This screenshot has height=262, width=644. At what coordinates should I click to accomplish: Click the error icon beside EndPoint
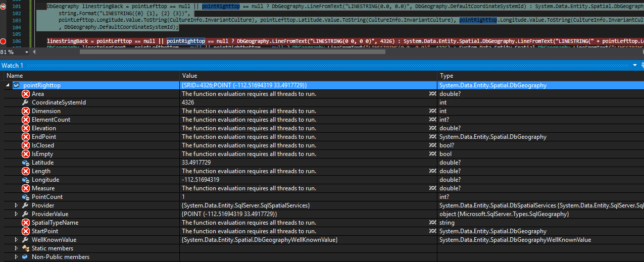coord(26,137)
